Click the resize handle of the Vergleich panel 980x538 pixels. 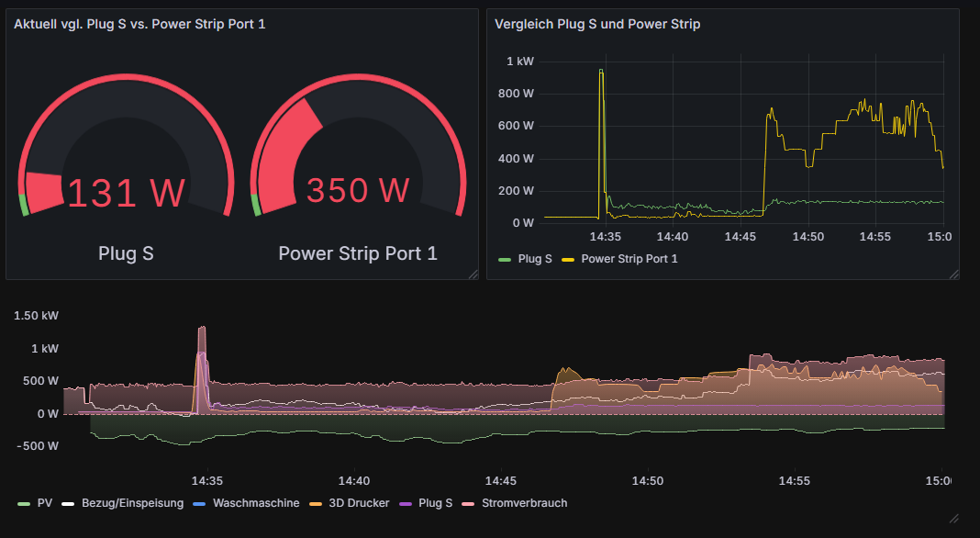tap(954, 274)
